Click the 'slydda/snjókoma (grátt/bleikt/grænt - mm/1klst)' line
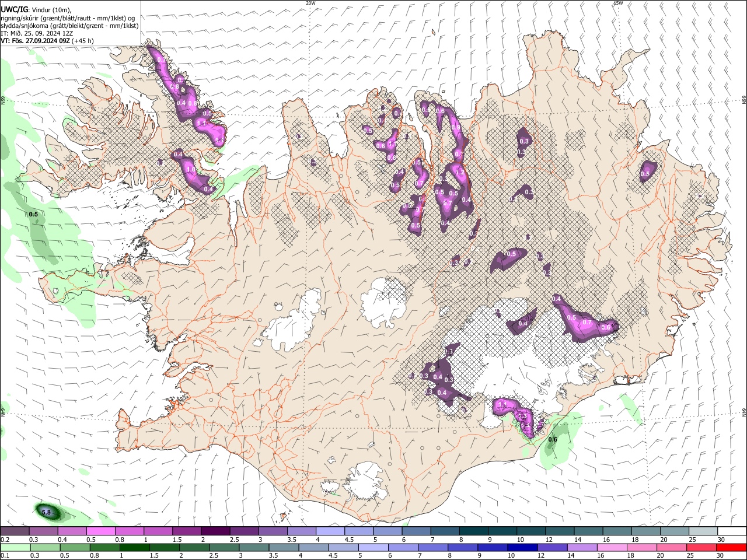This screenshot has width=747, height=560. click(69, 26)
